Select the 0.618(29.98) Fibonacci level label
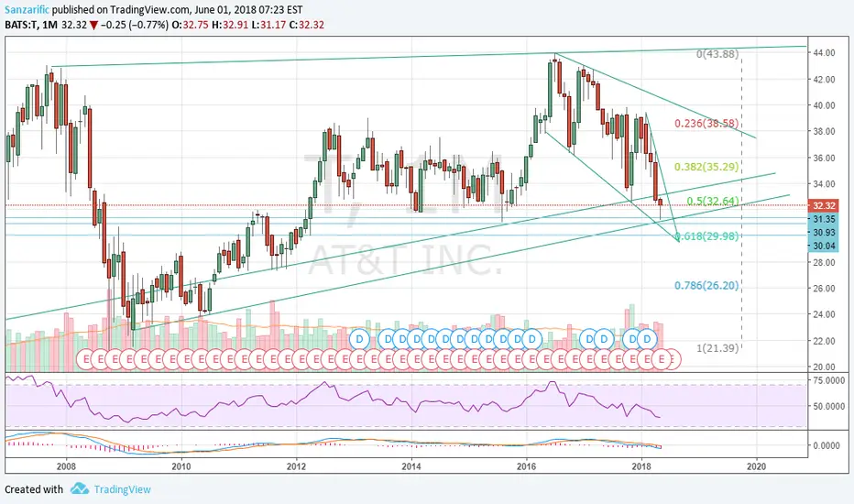The image size is (854, 504). click(707, 236)
